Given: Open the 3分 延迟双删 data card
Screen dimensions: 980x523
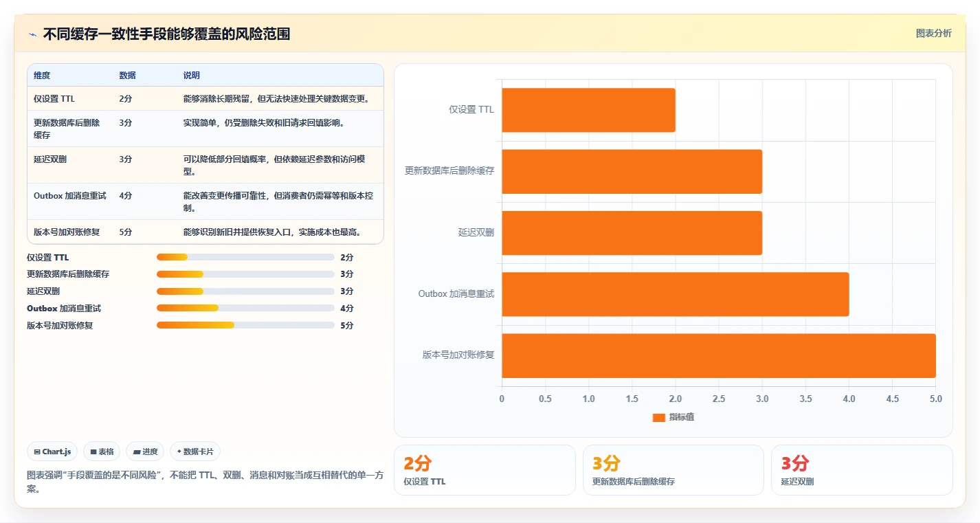Looking at the screenshot, I should click(862, 470).
